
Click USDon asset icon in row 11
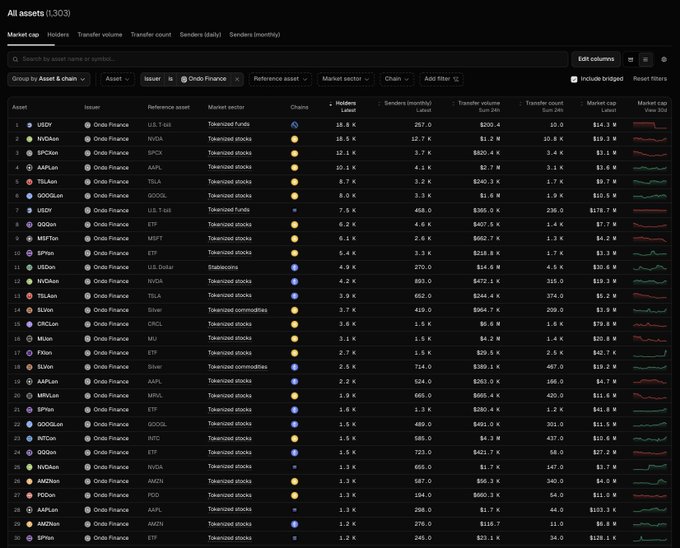click(x=29, y=267)
